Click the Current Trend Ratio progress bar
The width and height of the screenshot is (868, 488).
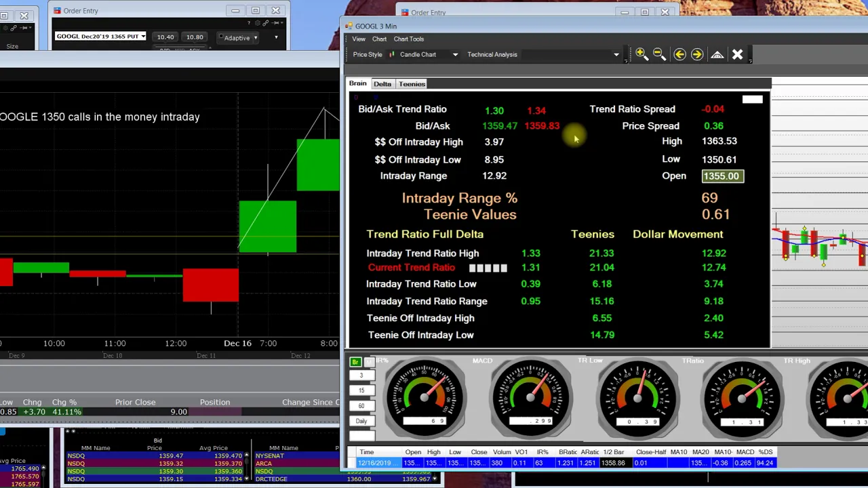(488, 268)
